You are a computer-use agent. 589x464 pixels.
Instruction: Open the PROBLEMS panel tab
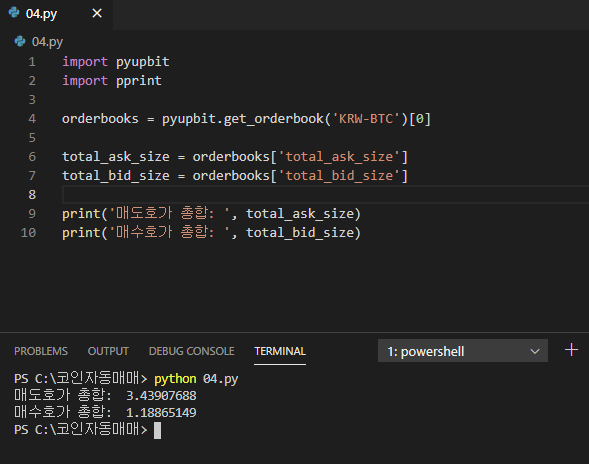(41, 351)
